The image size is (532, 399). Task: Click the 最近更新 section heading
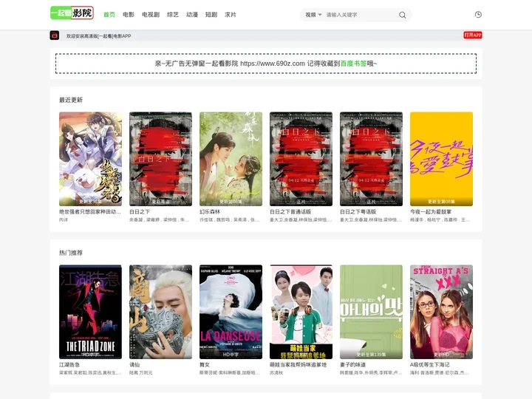[71, 100]
